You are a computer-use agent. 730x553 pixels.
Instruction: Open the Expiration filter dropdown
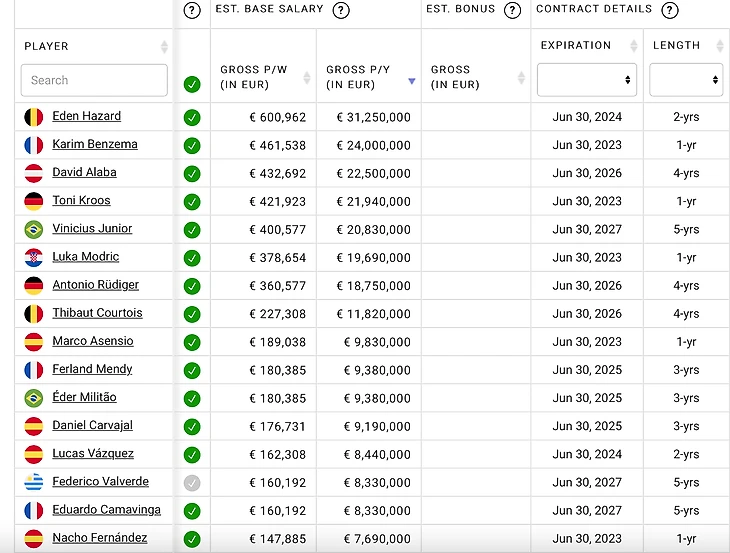point(586,80)
